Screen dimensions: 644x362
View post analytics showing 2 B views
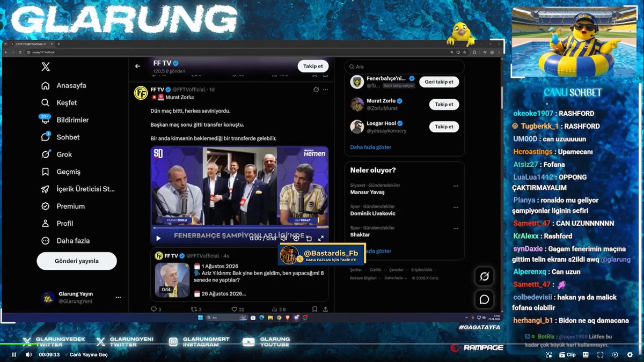click(x=279, y=309)
